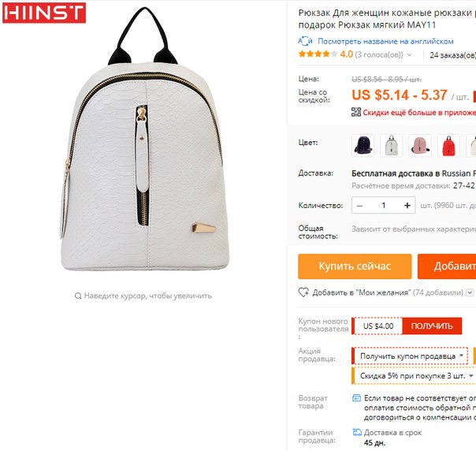Click the magnifier icon under the product image
Screen dimensions: 476x451
pos(78,296)
